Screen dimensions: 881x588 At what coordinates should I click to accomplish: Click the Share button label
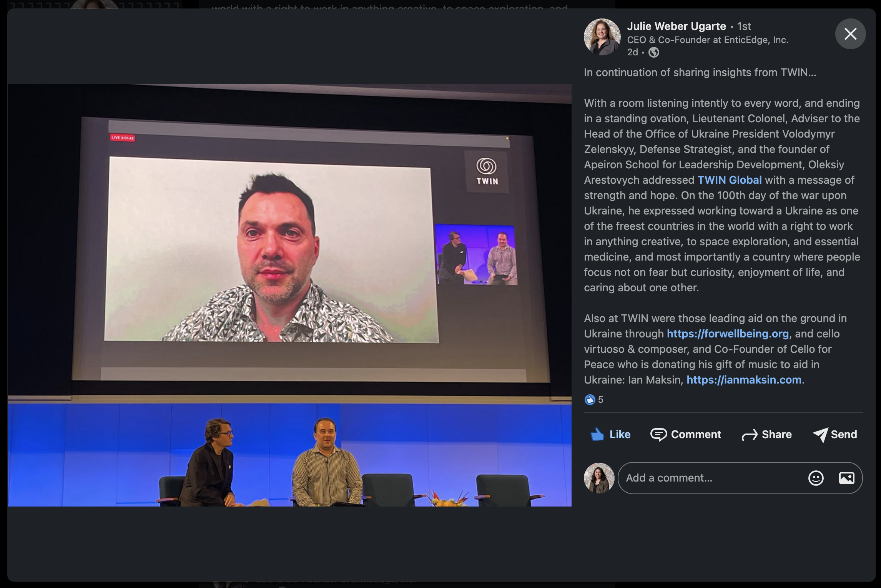(776, 435)
